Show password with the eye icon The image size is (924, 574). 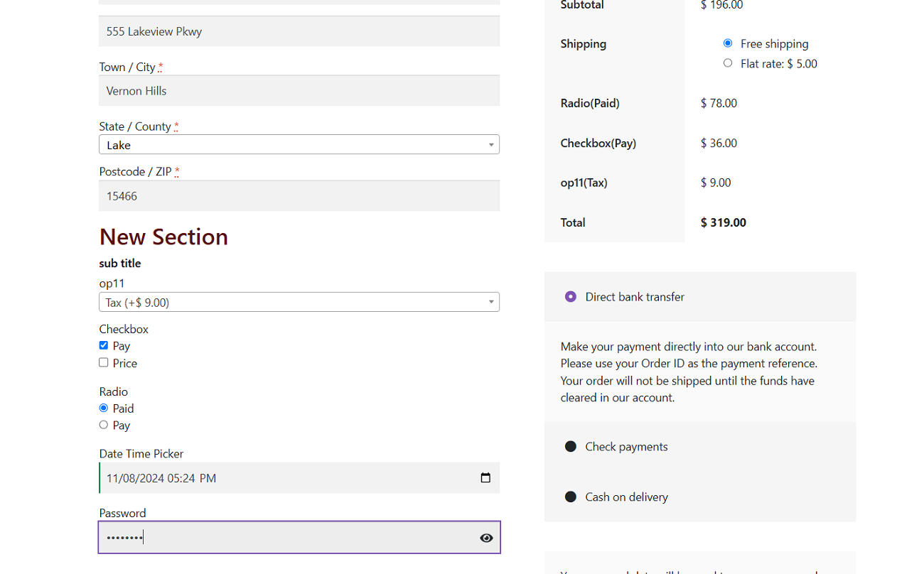[x=486, y=538]
